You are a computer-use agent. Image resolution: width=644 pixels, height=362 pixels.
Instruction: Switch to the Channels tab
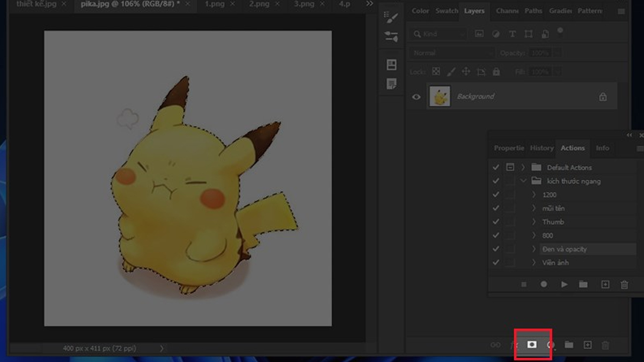(507, 11)
